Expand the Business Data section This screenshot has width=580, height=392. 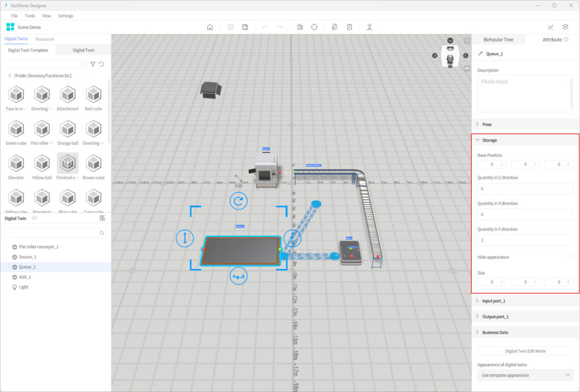[x=525, y=333]
